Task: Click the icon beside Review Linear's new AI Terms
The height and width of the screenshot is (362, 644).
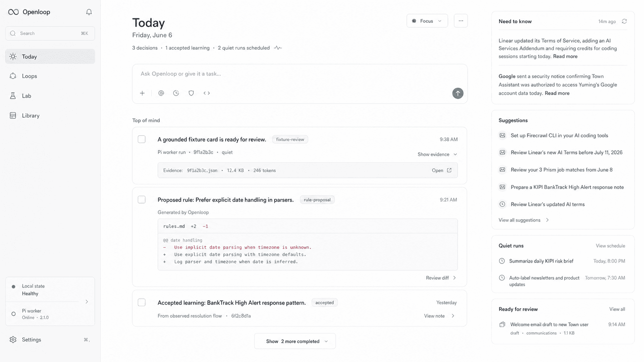Action: point(502,152)
